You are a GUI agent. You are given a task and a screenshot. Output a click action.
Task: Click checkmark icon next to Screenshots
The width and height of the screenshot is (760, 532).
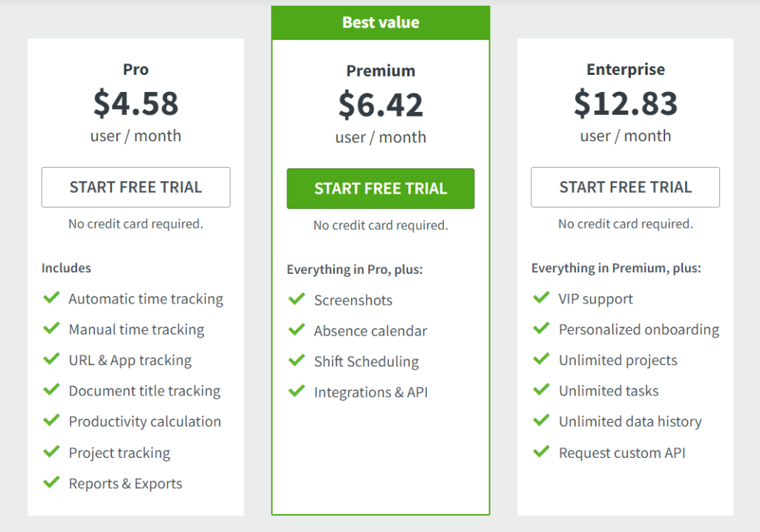coord(297,300)
